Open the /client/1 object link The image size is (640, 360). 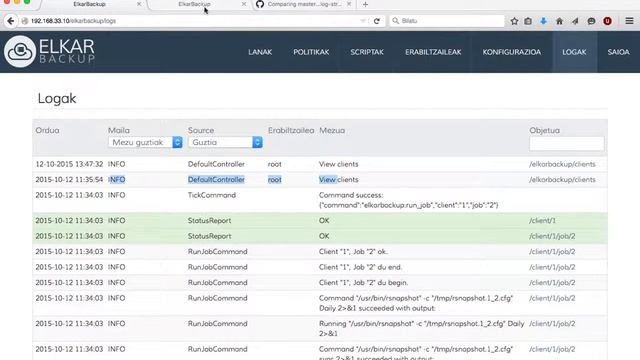coord(542,220)
